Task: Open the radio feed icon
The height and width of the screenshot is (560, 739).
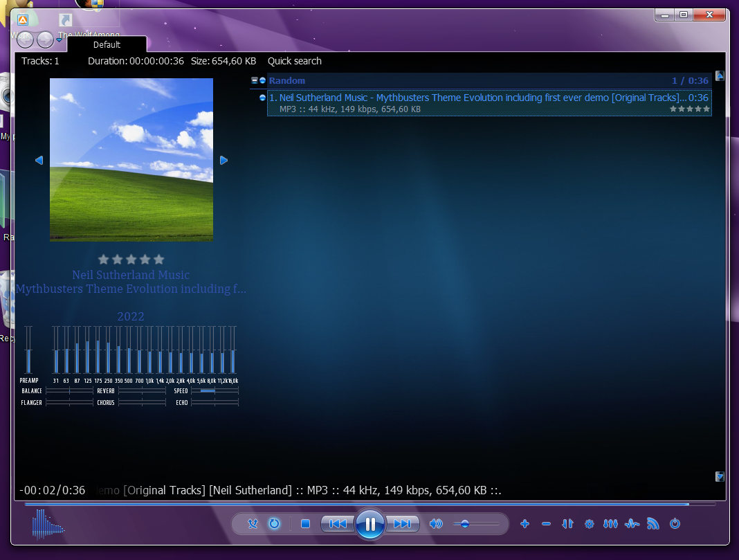Action: click(653, 524)
